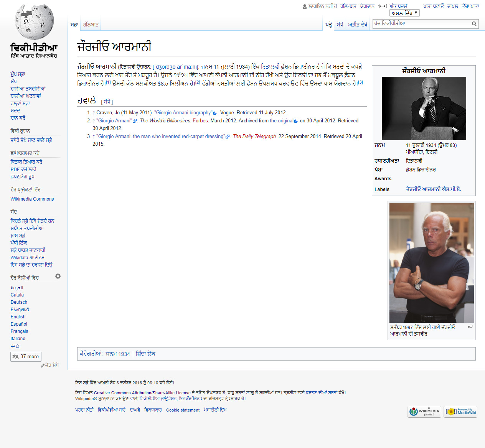Switch to the Français version
This screenshot has width=485, height=448.
coord(19,331)
